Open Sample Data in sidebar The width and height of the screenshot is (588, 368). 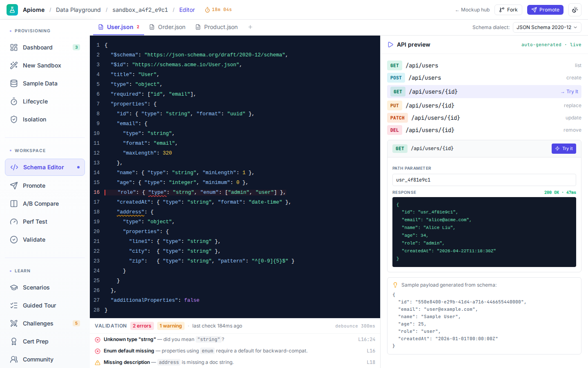pyautogui.click(x=45, y=83)
